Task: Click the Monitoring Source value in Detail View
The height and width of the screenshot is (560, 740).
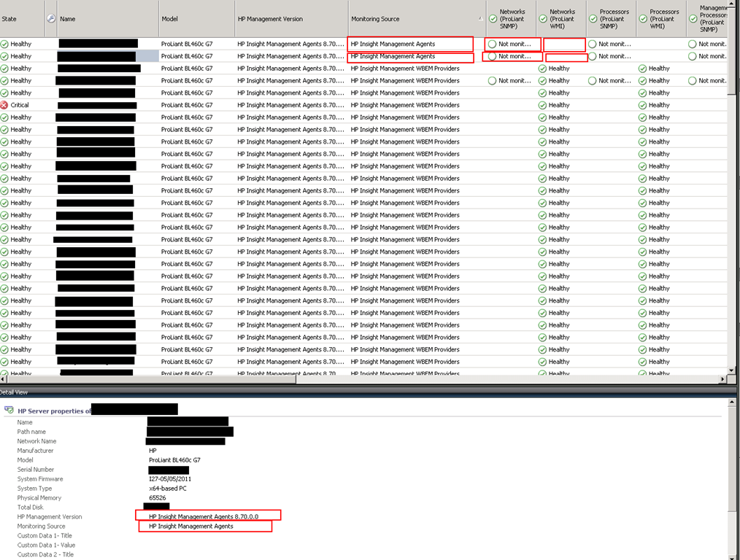Action: 191,526
